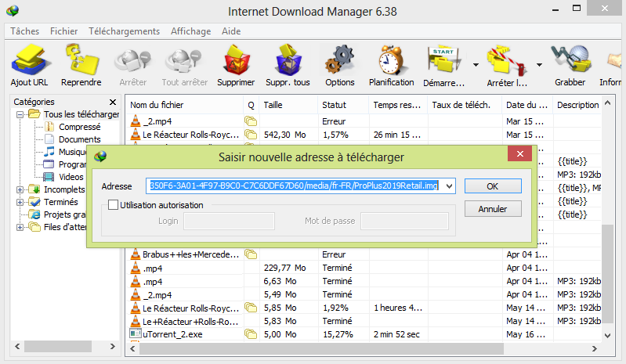Screen dimensions: 626x364
Task: Click the Annuler button
Action: [493, 208]
